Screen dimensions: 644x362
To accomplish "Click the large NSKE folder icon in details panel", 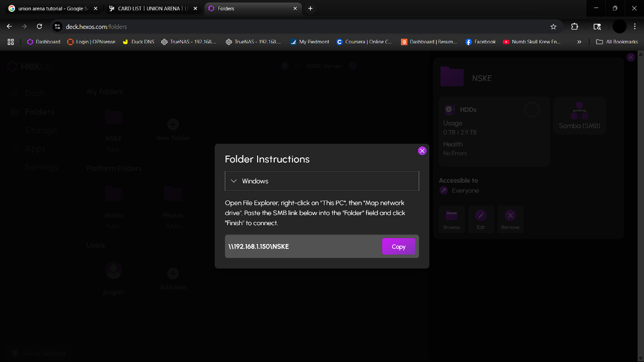I will click(x=452, y=77).
